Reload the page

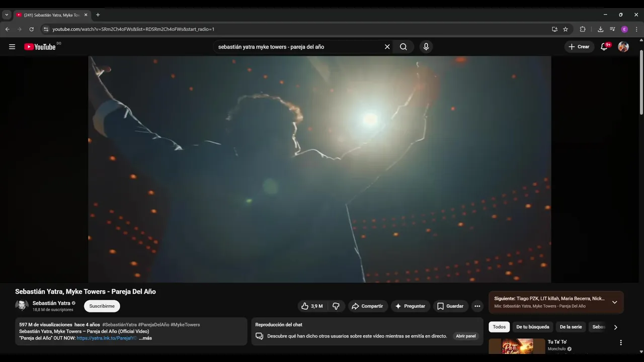click(31, 29)
